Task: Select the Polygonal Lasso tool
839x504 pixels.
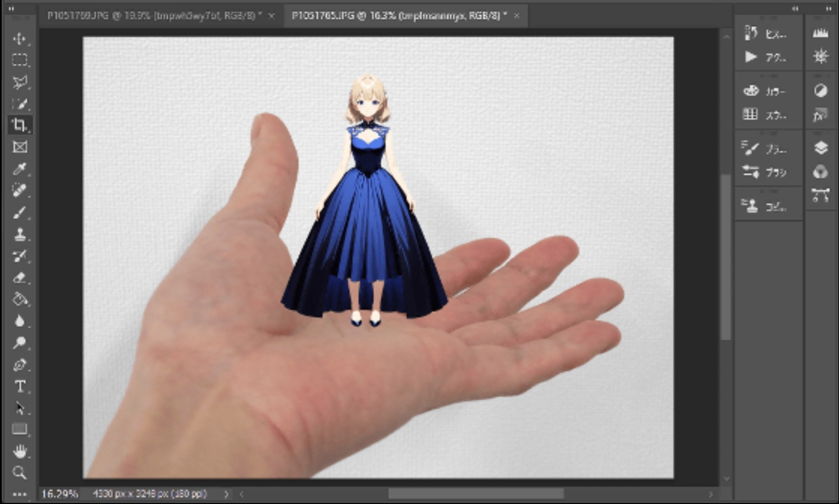Action: [19, 82]
